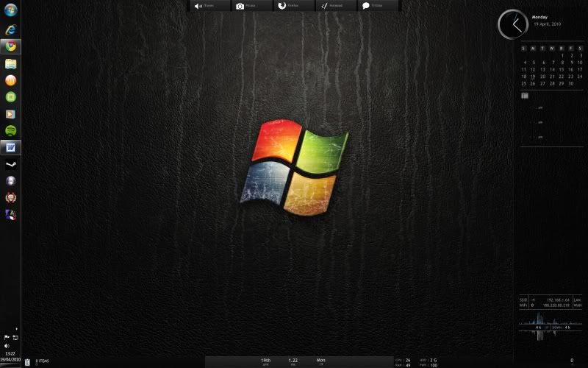Click the RAM usage value 49
The width and height of the screenshot is (588, 368).
408,365
